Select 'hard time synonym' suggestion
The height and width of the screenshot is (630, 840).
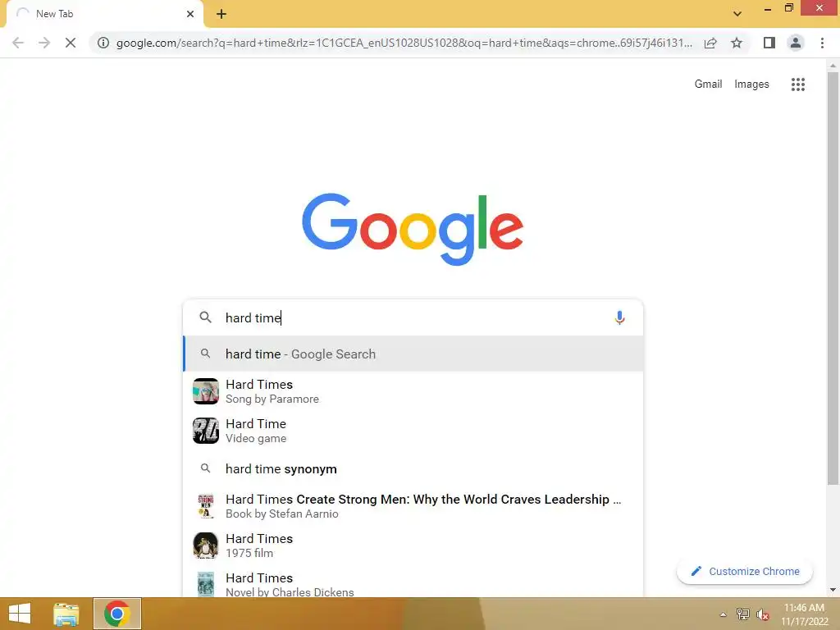coord(413,468)
